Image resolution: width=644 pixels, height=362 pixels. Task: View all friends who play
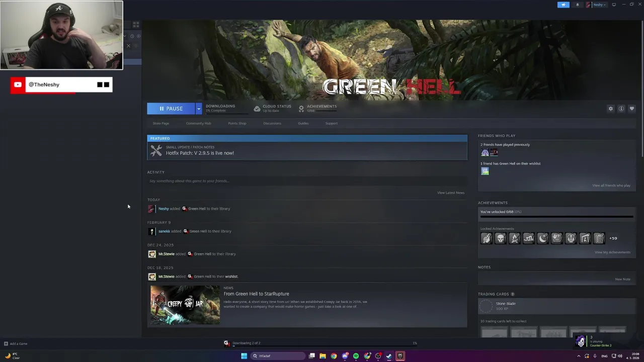coord(611,186)
